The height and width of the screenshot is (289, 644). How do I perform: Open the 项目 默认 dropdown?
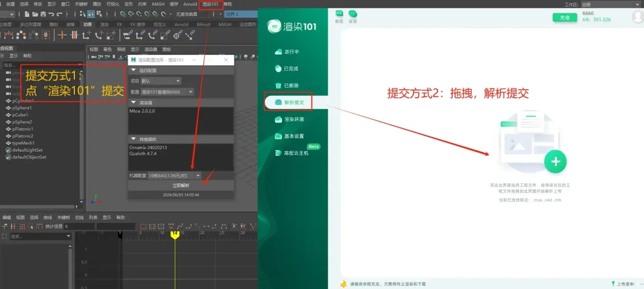pos(160,81)
